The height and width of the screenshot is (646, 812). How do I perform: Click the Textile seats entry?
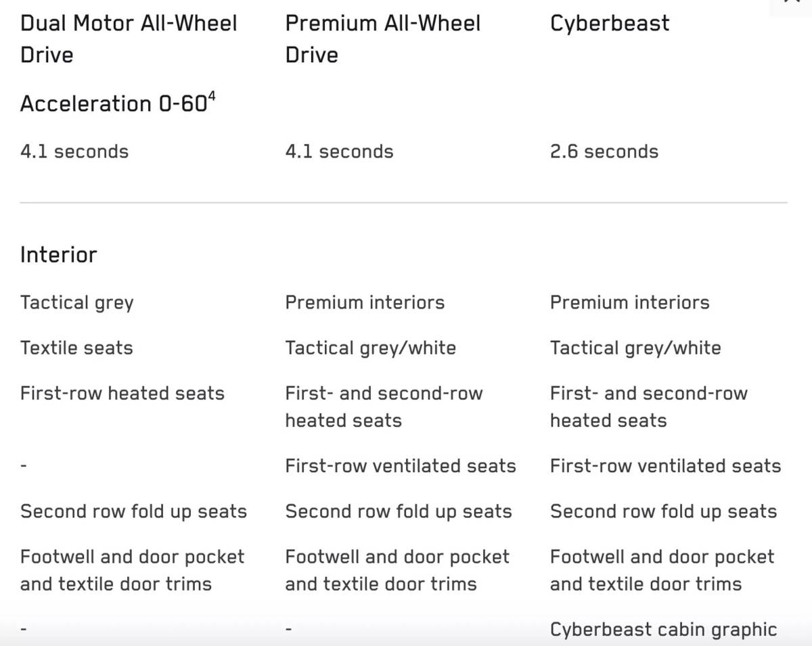[x=76, y=348]
